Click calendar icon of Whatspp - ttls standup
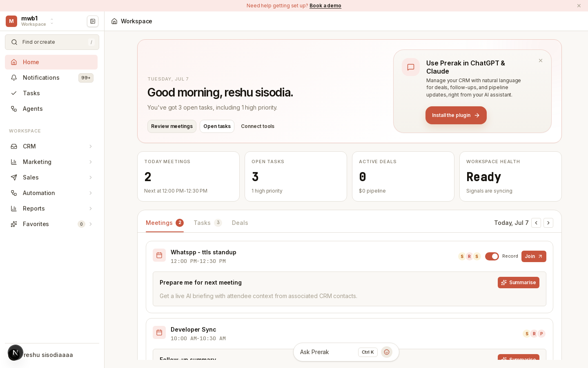 (159, 255)
